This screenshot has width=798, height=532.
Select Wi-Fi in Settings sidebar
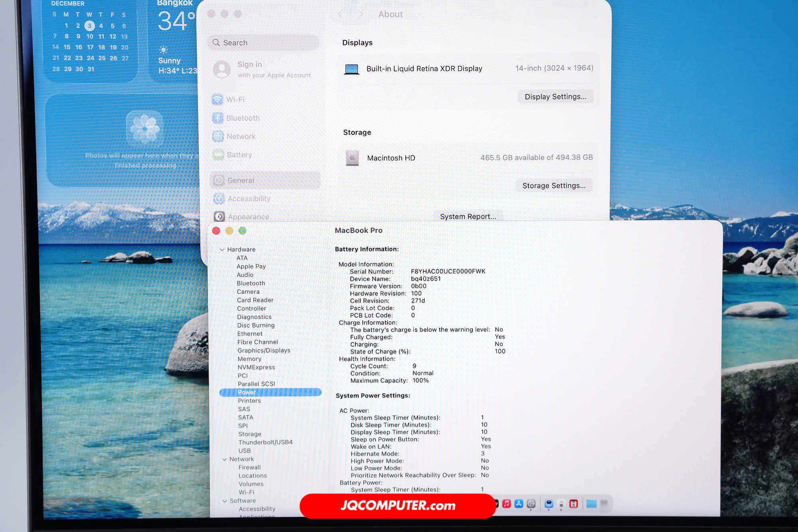coord(235,99)
